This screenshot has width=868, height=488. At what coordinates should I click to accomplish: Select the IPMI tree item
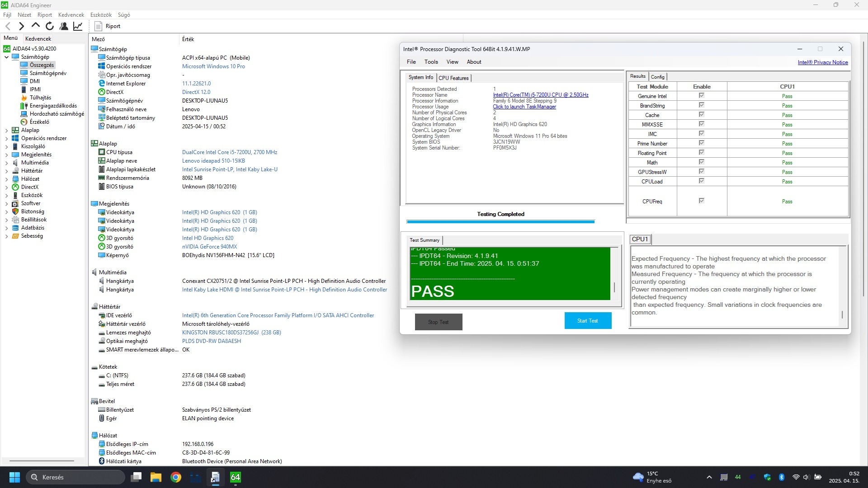[35, 89]
